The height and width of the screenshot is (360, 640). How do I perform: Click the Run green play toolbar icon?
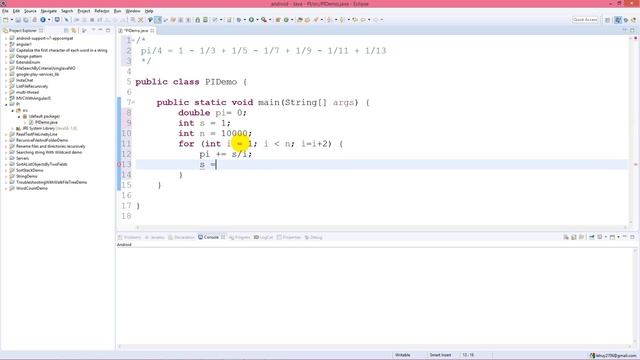point(251,20)
